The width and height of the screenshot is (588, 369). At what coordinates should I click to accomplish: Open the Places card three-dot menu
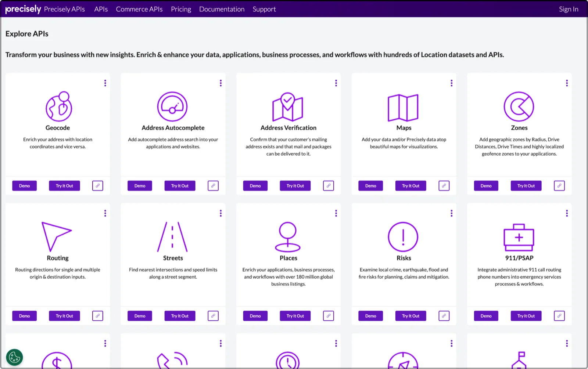pos(336,213)
